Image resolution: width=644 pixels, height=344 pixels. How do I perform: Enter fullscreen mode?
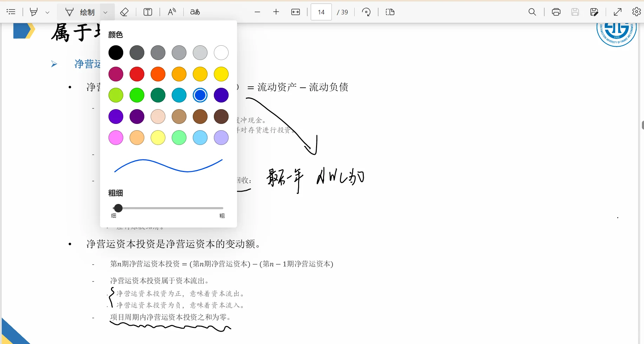(x=618, y=12)
